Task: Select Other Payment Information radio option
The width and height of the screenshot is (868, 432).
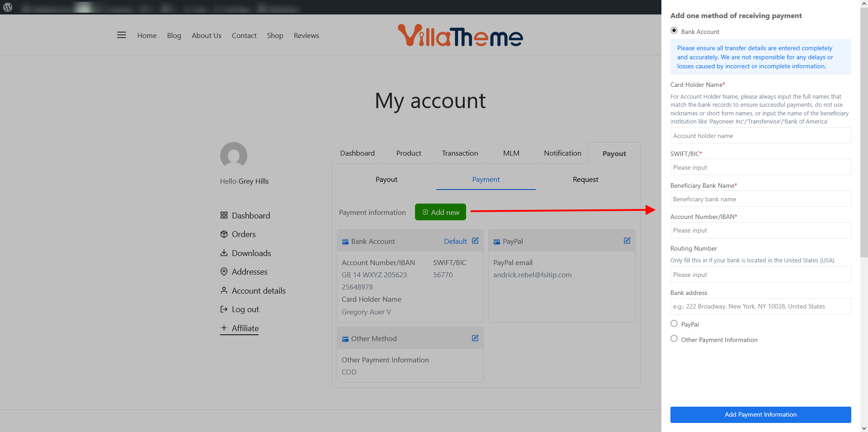Action: 674,338
